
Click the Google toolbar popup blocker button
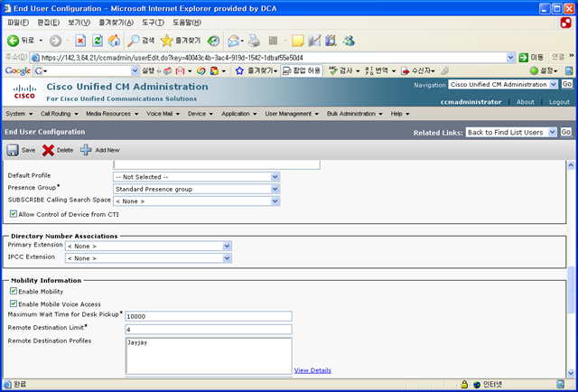tap(302, 70)
